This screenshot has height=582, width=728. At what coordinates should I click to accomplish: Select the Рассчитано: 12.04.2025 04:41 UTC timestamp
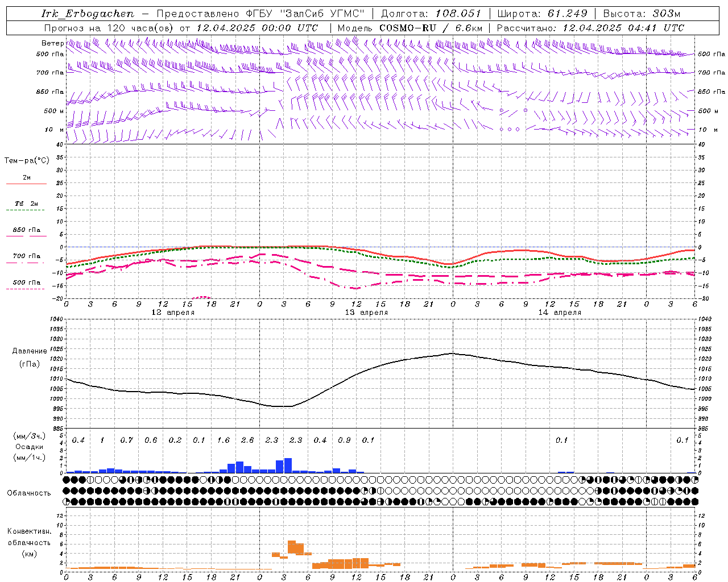point(590,28)
